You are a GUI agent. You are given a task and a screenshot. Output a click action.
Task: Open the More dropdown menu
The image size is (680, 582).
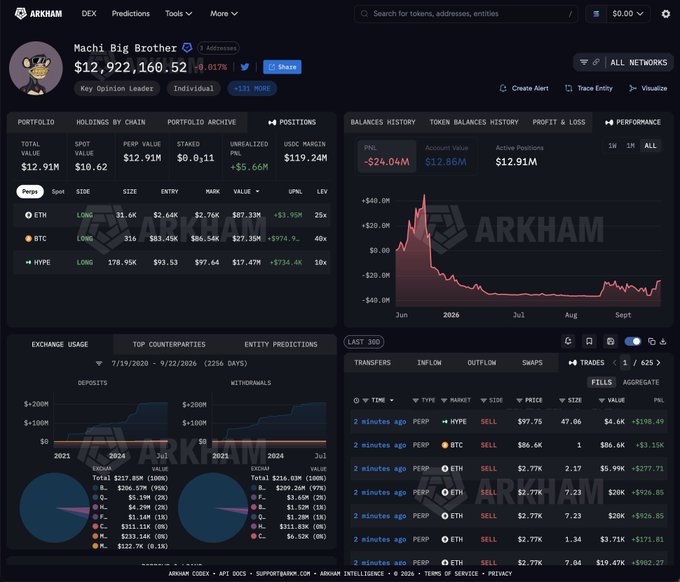tap(224, 13)
